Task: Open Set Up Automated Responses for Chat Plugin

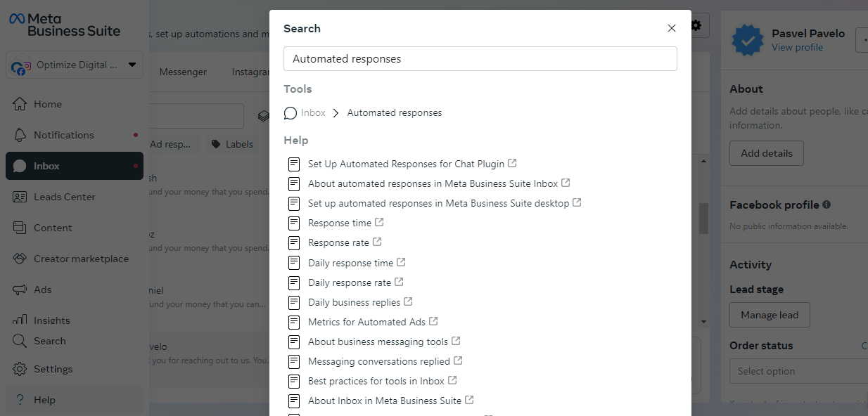Action: (406, 164)
